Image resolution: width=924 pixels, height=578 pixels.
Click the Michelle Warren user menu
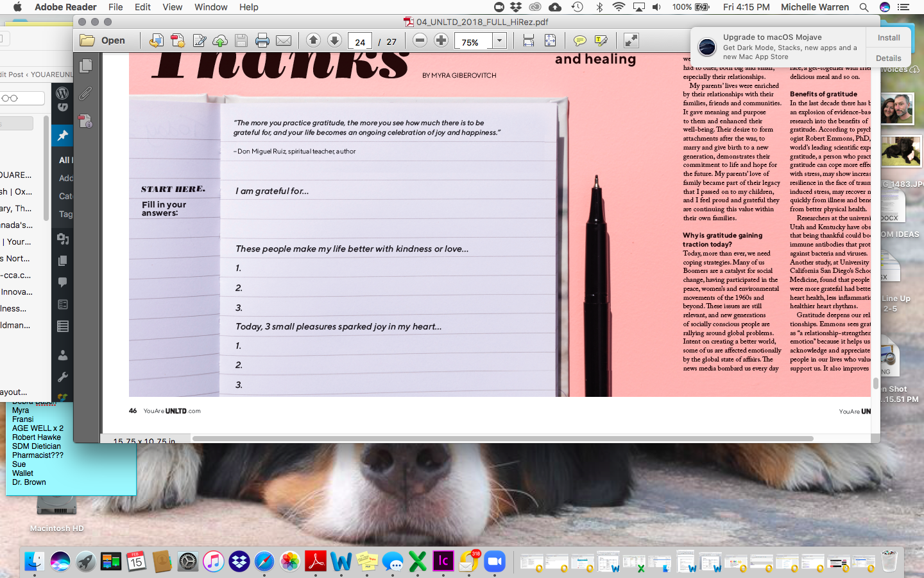click(x=815, y=7)
